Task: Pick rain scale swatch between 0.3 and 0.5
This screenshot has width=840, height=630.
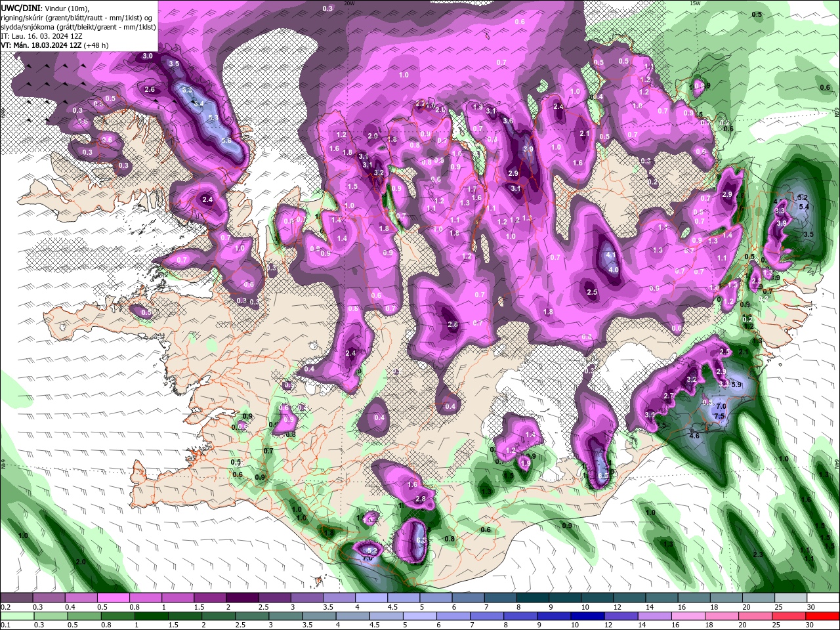Action: coord(50,616)
